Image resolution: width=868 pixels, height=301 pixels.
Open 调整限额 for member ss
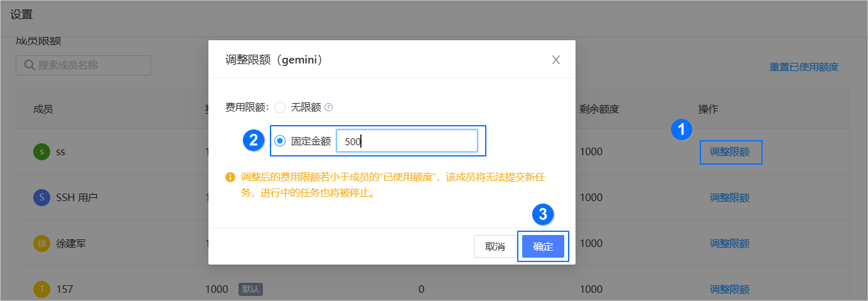(x=729, y=152)
